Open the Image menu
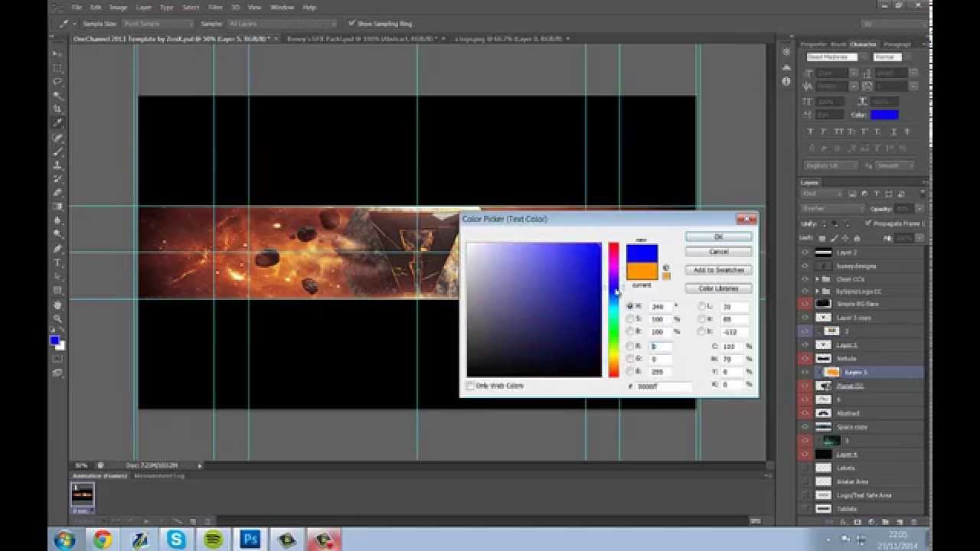The image size is (980, 551). [118, 7]
